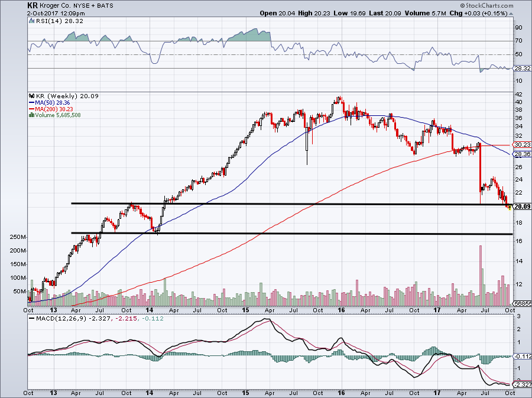
Task: Click the upper black horizontal support line
Action: tap(292, 204)
